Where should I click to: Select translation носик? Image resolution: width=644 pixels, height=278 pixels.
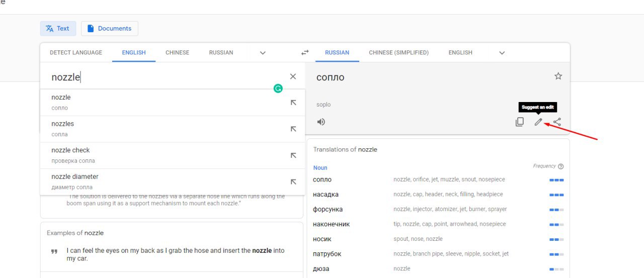[322, 239]
